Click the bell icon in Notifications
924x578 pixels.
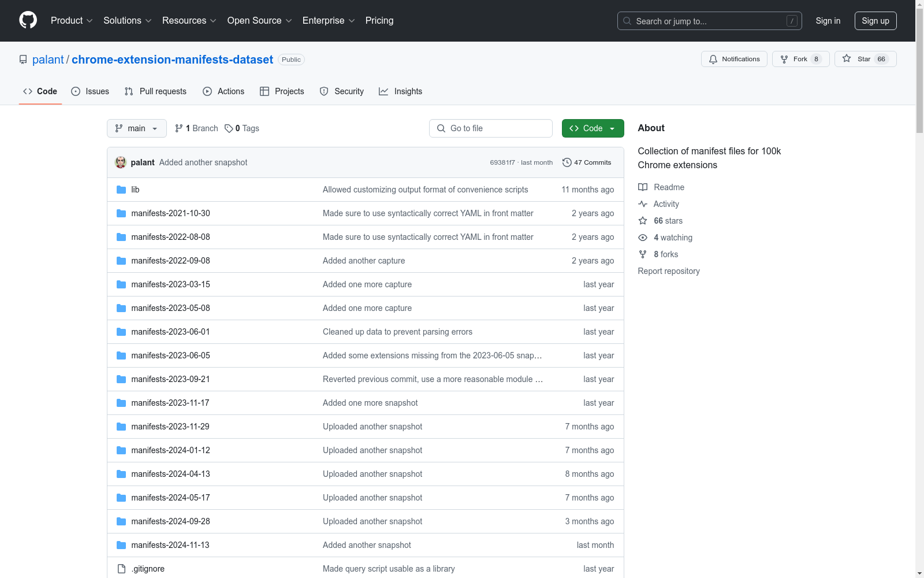coord(713,59)
